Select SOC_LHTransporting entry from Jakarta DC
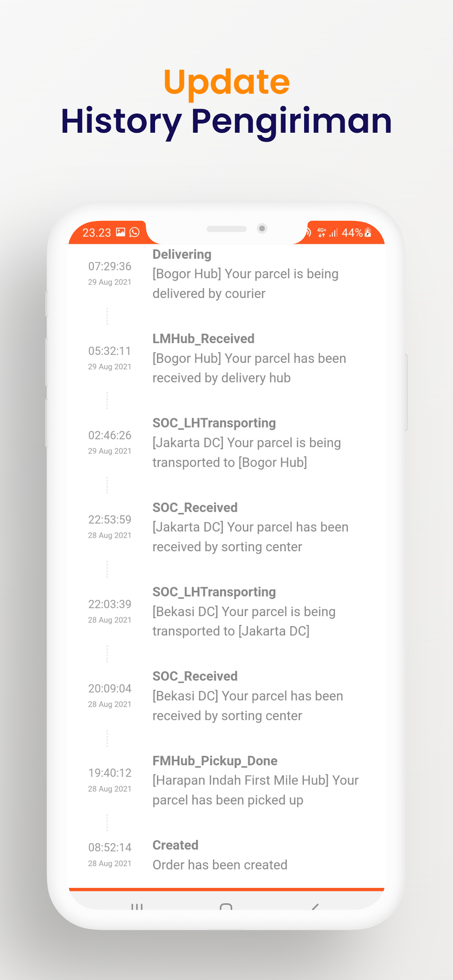This screenshot has height=980, width=453. coord(246,443)
